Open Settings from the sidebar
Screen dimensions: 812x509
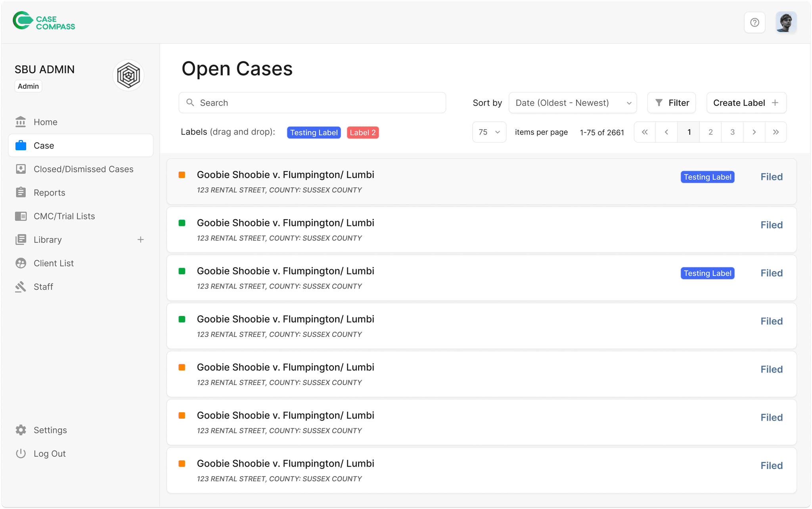[x=50, y=430]
